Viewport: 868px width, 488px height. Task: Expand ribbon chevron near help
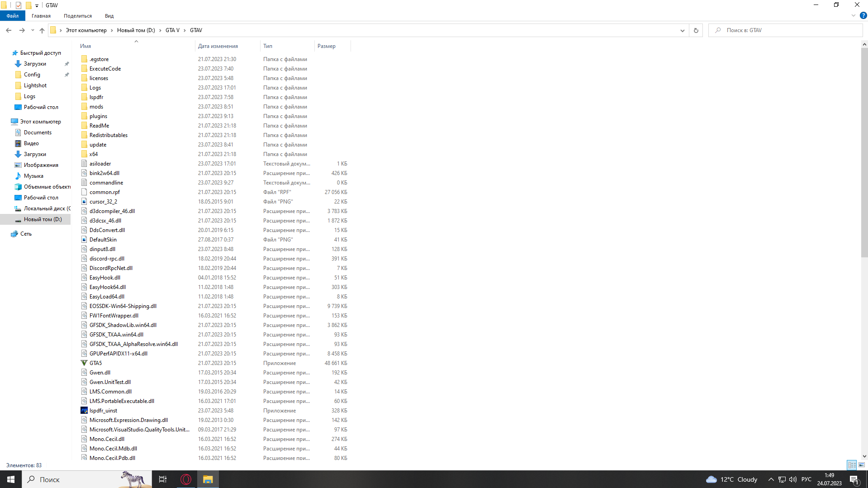click(853, 15)
